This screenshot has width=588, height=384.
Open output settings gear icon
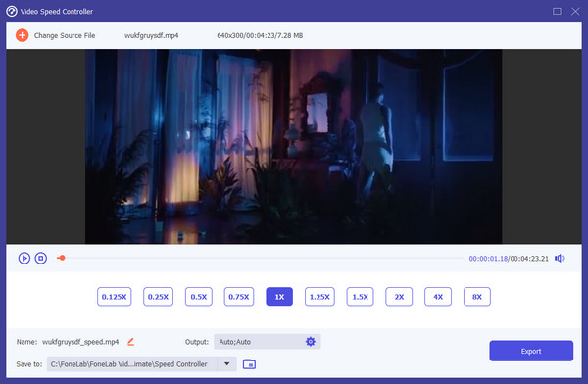coord(310,342)
